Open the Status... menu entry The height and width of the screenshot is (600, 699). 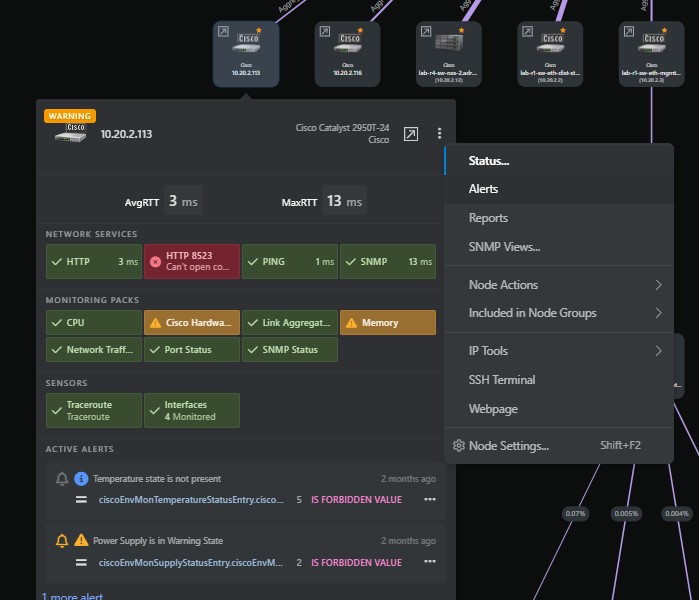pyautogui.click(x=559, y=161)
